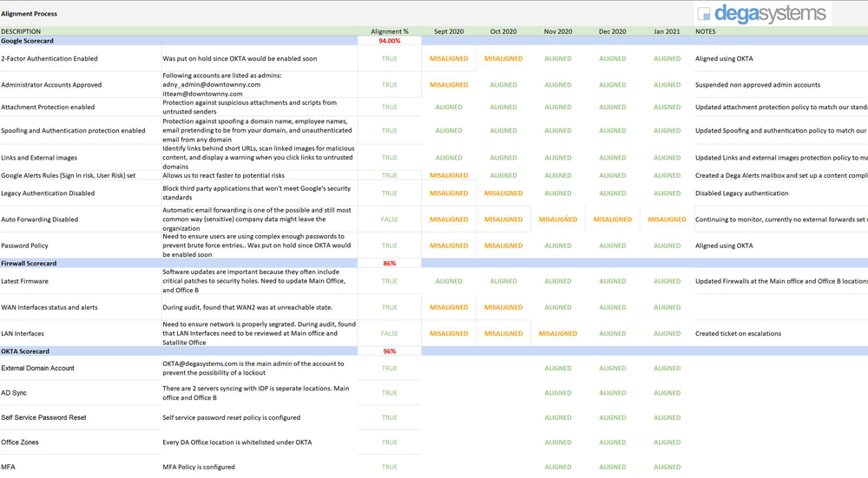
Task: Click Sept 2020 ALIGNED for Attachment Protection
Action: tap(449, 108)
